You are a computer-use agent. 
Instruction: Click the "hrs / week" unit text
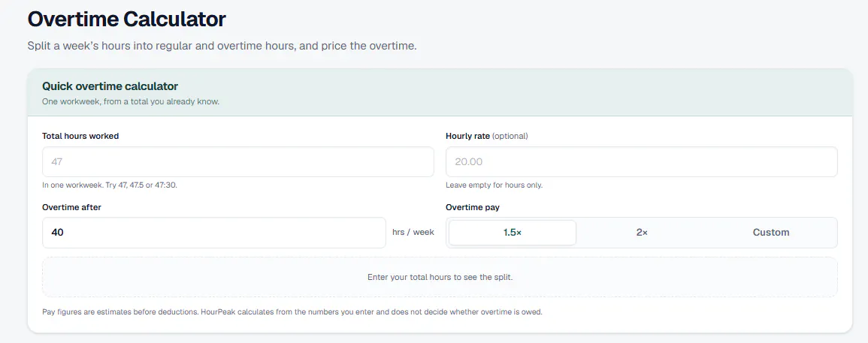point(413,233)
